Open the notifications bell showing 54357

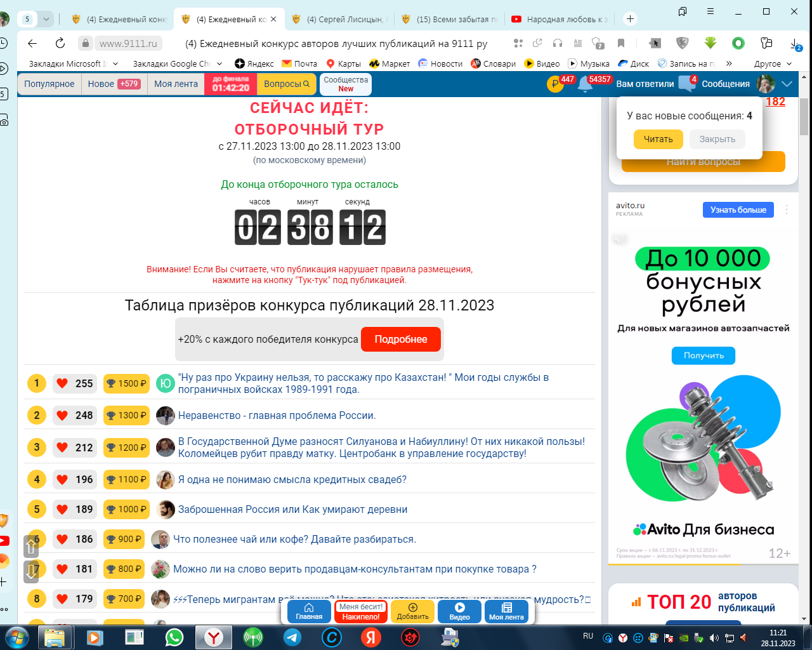pyautogui.click(x=584, y=83)
